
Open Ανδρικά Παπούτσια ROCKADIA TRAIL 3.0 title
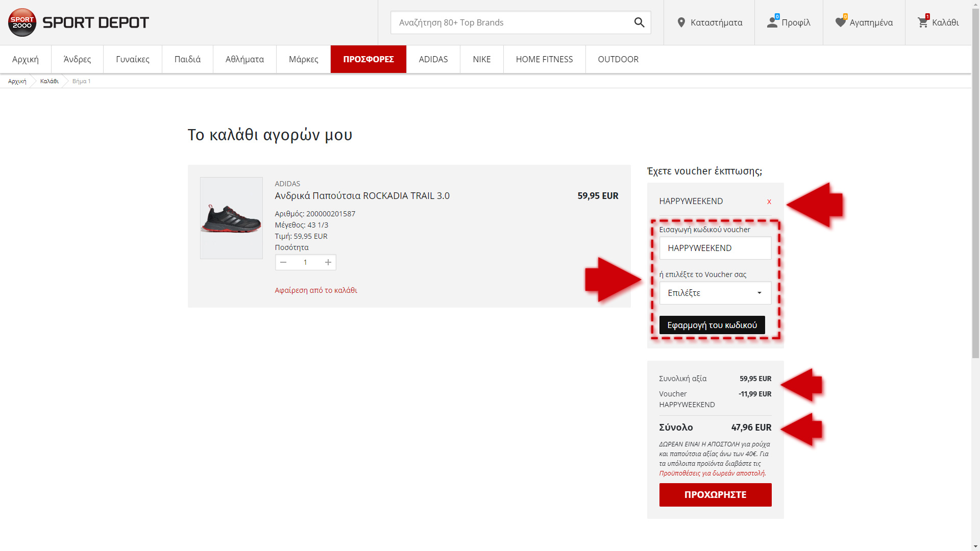(x=362, y=196)
